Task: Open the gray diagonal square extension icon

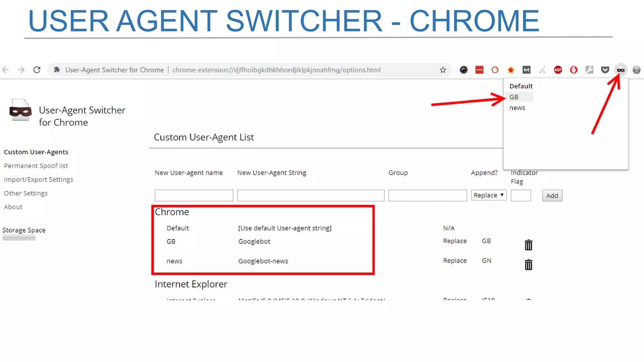Action: pos(589,70)
